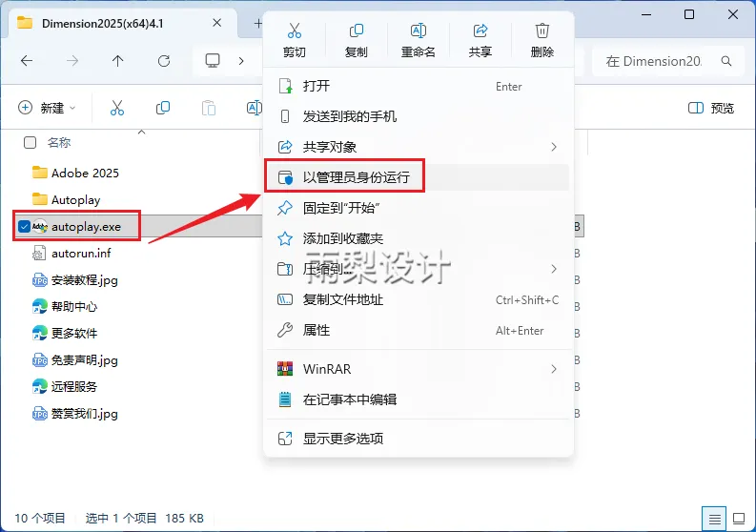Refresh the folder view
This screenshot has height=532, width=756.
coord(164,61)
